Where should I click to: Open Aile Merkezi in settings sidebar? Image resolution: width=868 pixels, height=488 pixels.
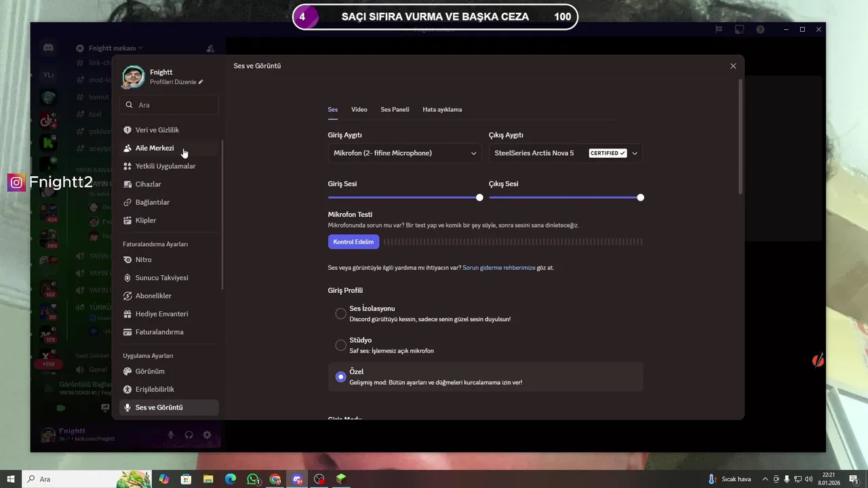[169, 148]
